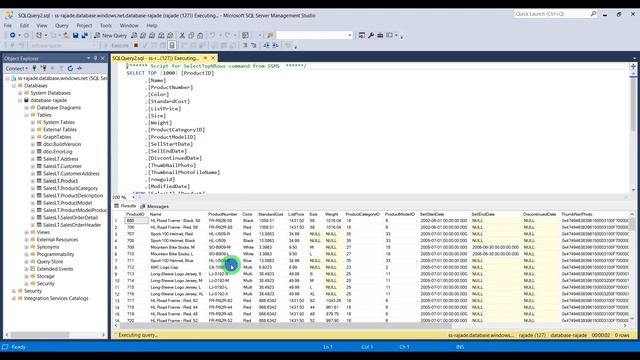Open the Connect dropdown in Object Explorer
640x360 pixels.
17,68
